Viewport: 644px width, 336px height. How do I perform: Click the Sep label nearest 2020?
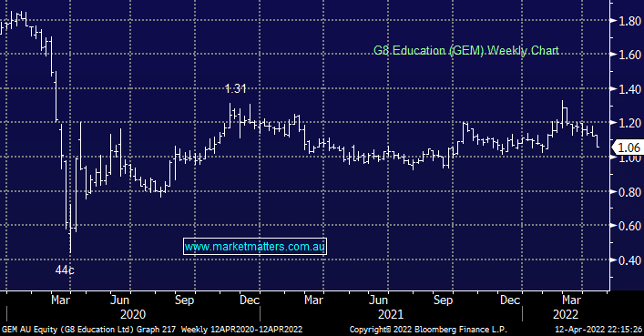click(x=184, y=300)
